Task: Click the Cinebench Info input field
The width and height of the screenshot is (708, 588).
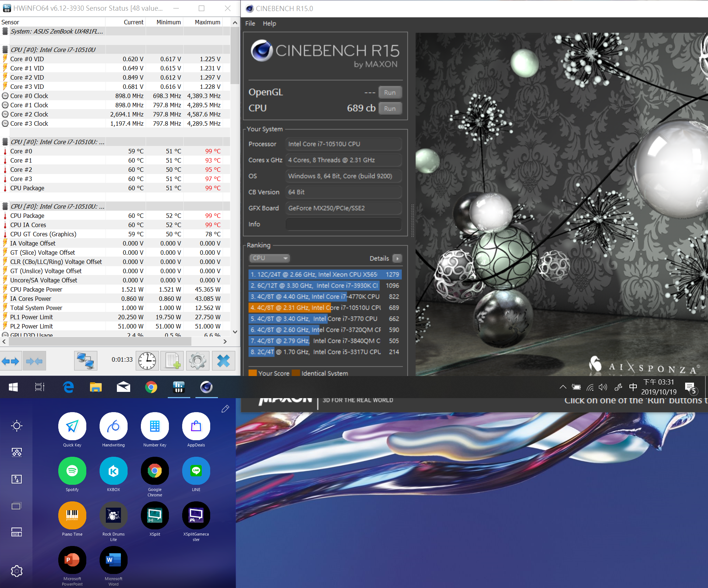Action: 343,224
